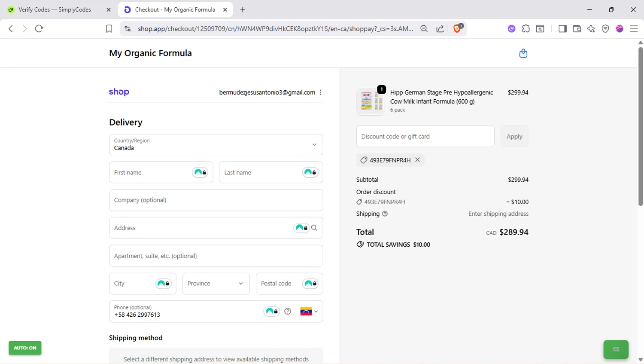
Task: Toggle the AUTO: ON button
Action: (x=25, y=348)
